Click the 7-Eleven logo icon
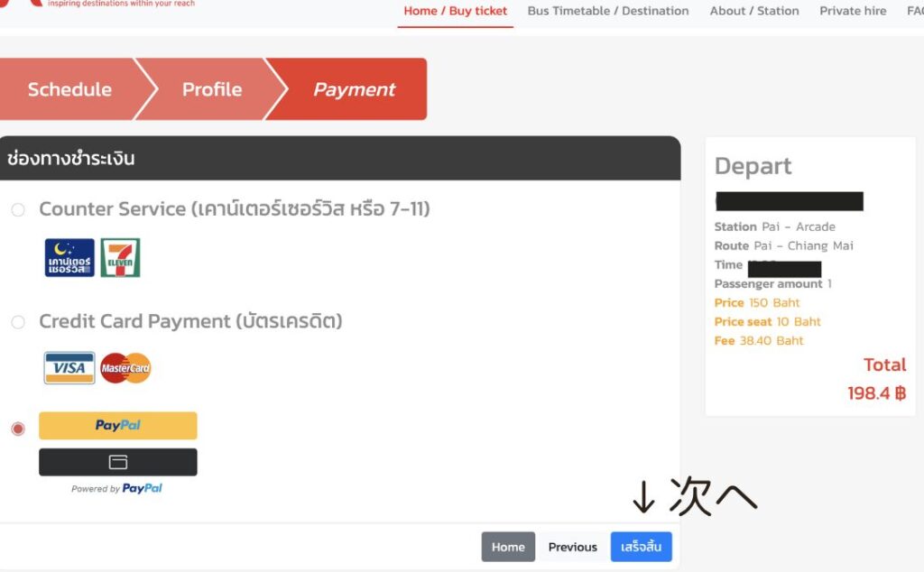This screenshot has width=924, height=572. tap(120, 258)
